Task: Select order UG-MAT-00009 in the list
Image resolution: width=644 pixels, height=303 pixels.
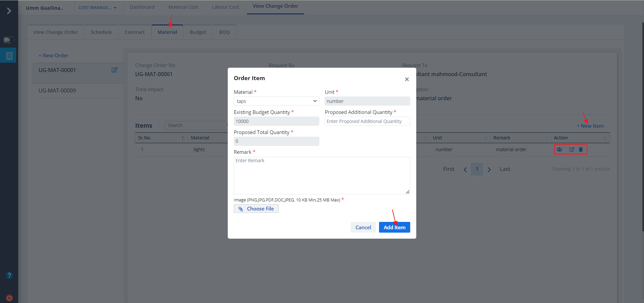Action: pyautogui.click(x=57, y=90)
